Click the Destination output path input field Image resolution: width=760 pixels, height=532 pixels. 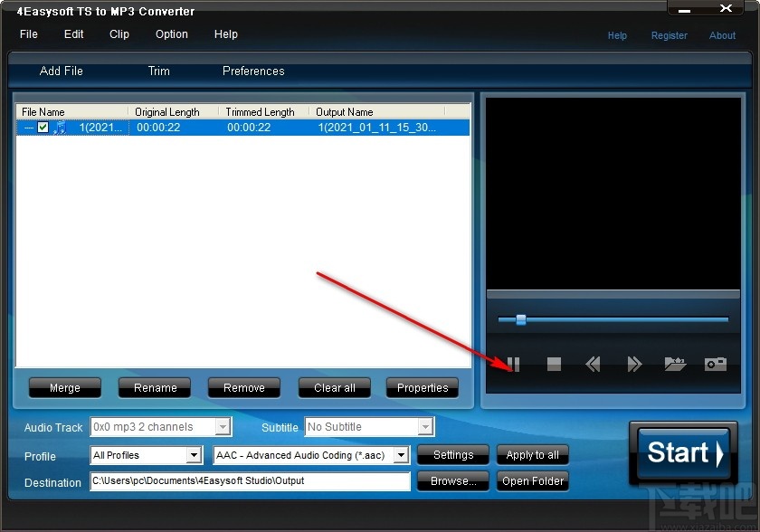point(250,482)
